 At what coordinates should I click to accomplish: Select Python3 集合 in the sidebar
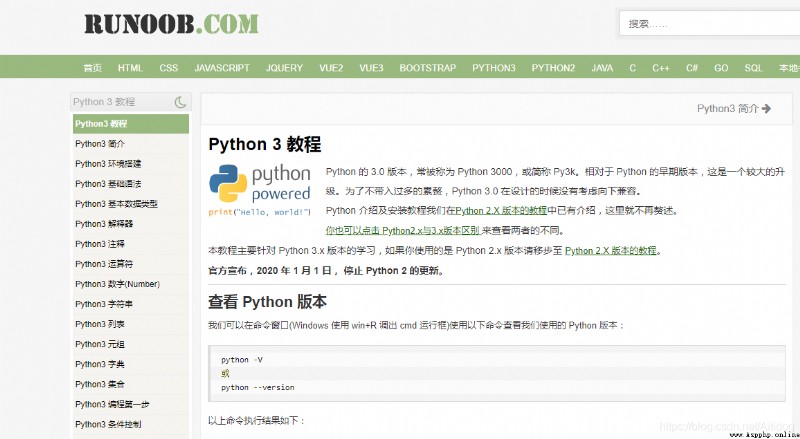click(131, 384)
